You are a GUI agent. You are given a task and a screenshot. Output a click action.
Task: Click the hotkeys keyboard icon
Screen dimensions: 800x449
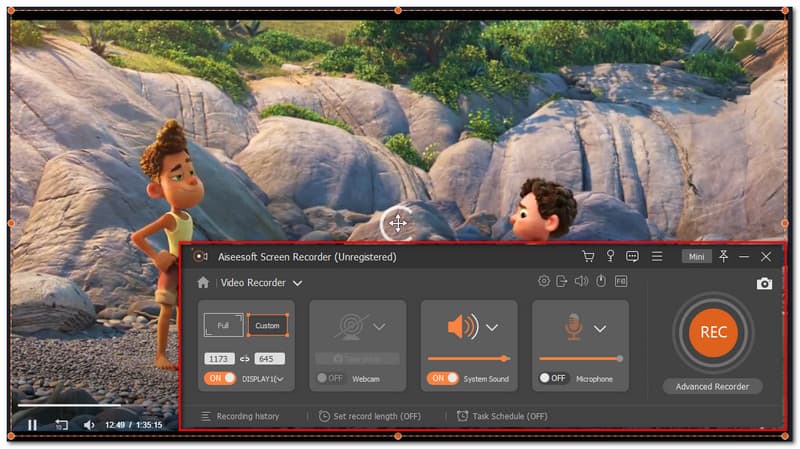[x=621, y=281]
